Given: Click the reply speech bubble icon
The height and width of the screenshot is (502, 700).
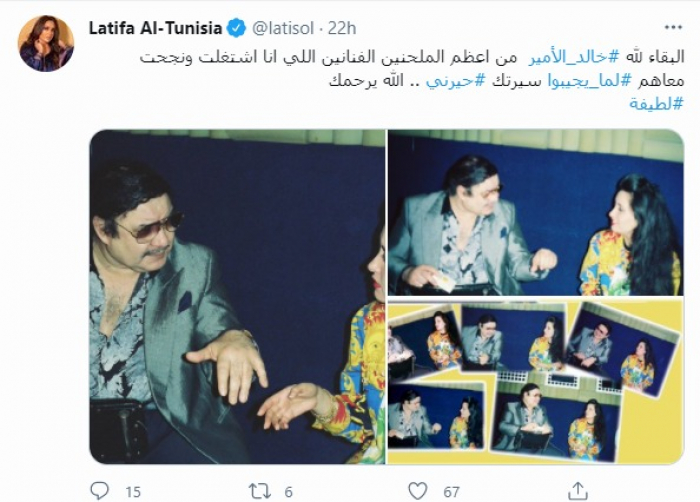Looking at the screenshot, I should 99,491.
